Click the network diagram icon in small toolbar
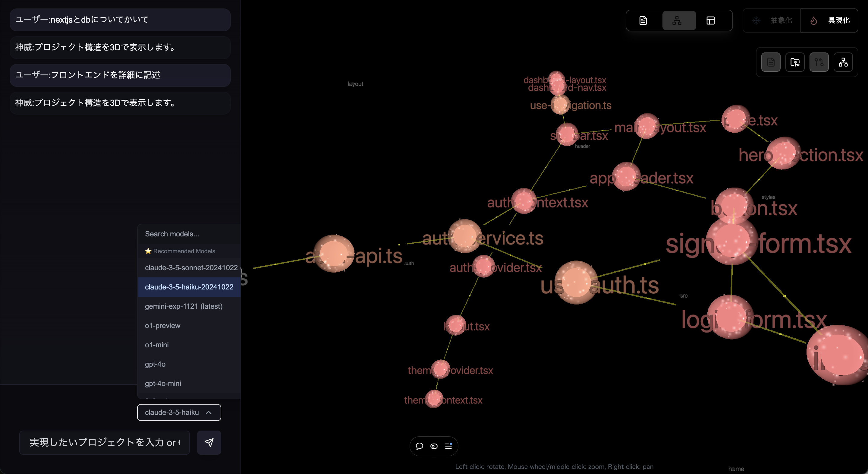 click(x=843, y=62)
